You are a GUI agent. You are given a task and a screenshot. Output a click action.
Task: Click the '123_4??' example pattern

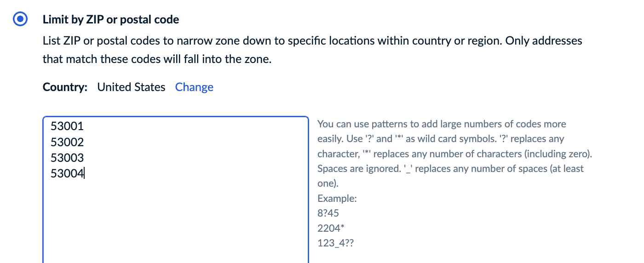[x=335, y=243]
